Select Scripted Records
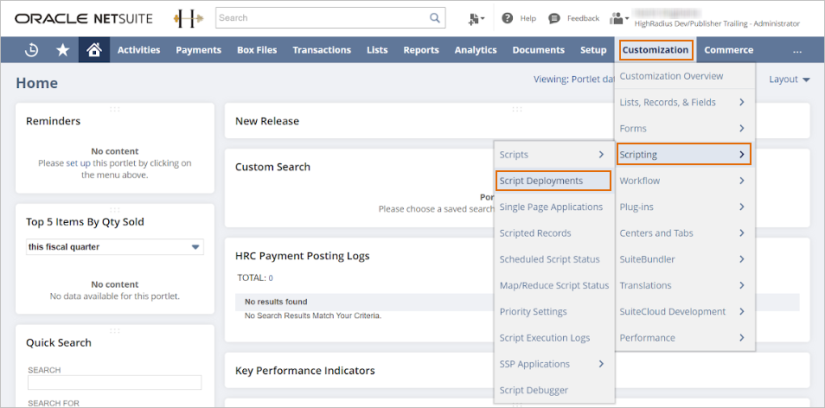This screenshot has width=825, height=408. [x=554, y=233]
